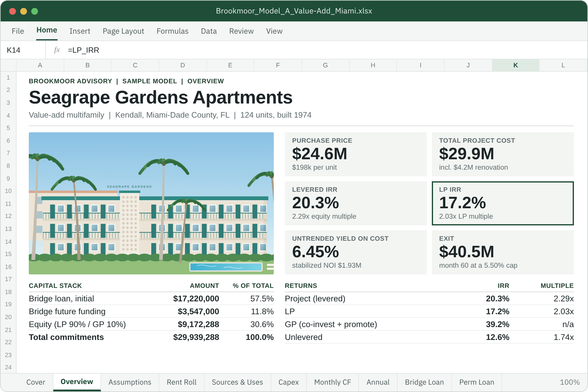Click the Total commitments $29,939,288 cell

pos(196,337)
